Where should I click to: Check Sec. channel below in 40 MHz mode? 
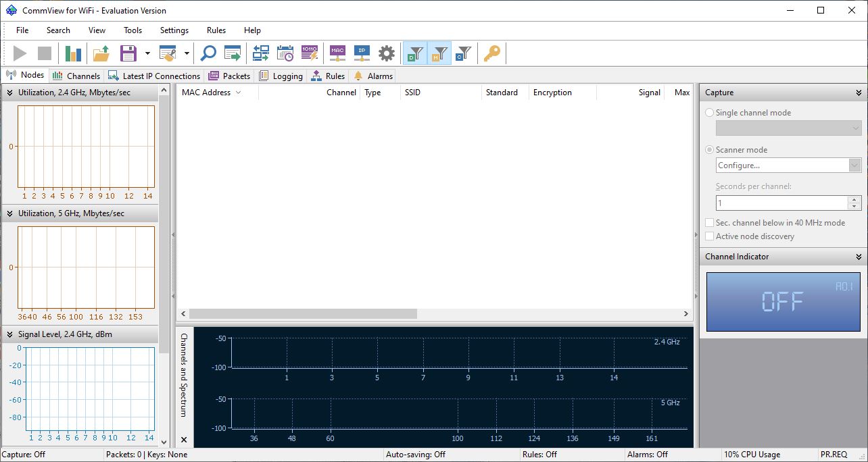(x=709, y=223)
